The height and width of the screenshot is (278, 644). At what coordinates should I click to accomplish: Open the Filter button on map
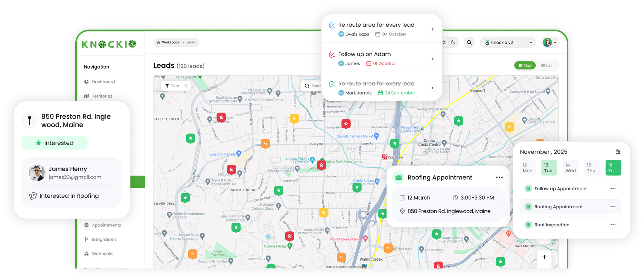175,86
